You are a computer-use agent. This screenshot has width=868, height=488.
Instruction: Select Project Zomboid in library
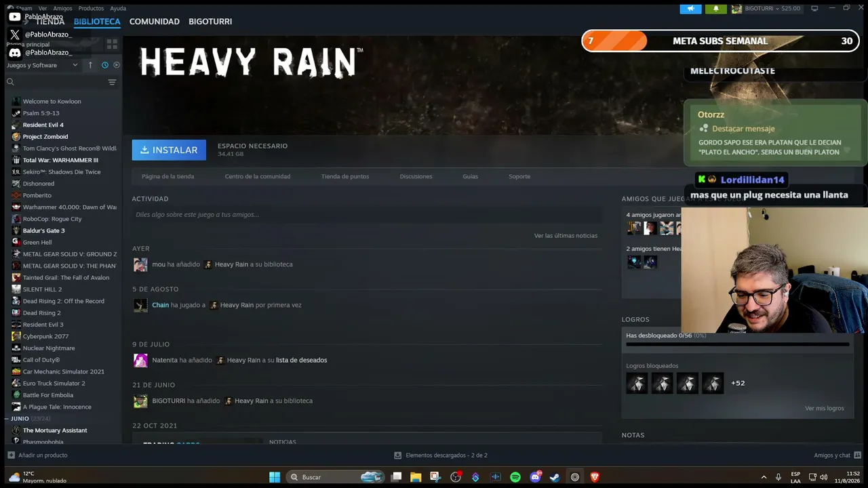(x=45, y=137)
